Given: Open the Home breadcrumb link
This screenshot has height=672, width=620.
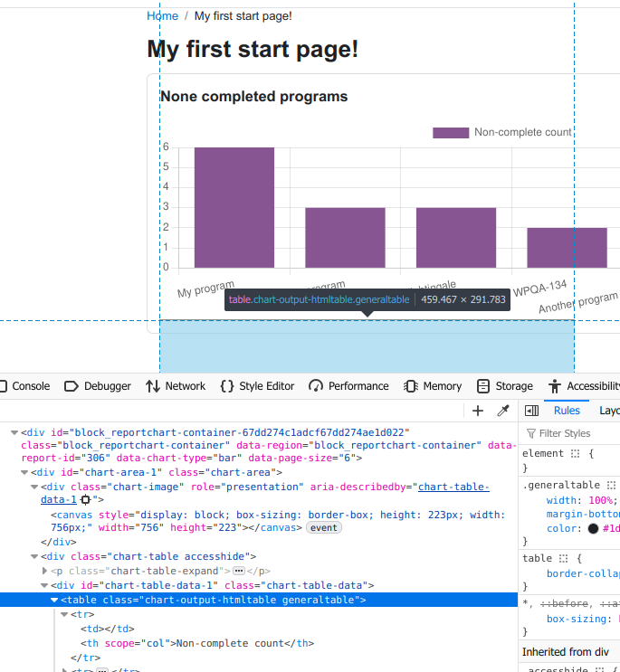Looking at the screenshot, I should (x=163, y=16).
